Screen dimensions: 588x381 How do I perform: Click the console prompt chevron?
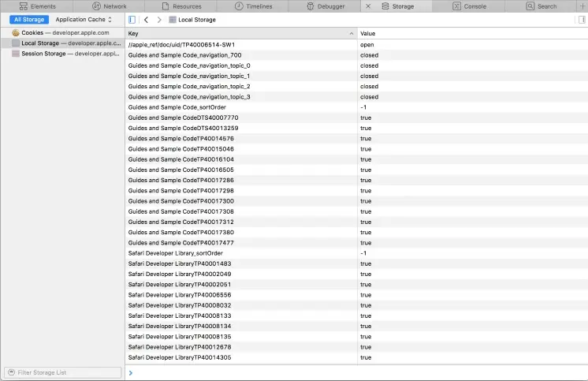(x=131, y=373)
